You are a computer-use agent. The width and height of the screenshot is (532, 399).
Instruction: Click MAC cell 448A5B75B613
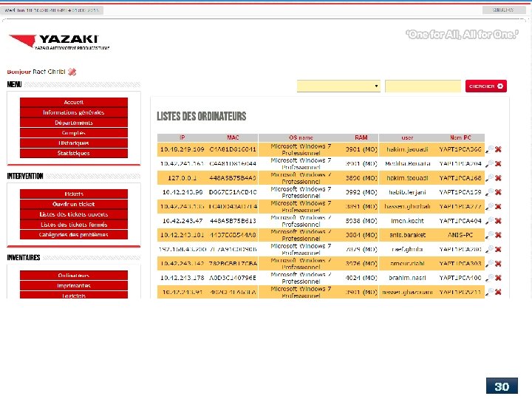click(x=233, y=220)
